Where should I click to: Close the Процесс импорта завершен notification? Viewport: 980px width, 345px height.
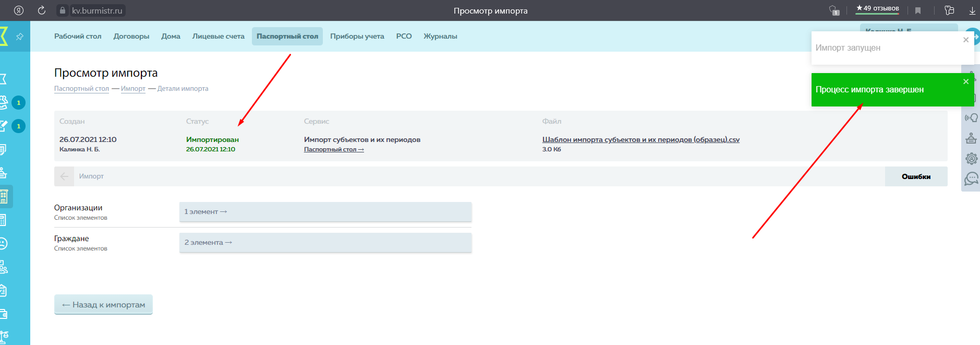pos(966,81)
